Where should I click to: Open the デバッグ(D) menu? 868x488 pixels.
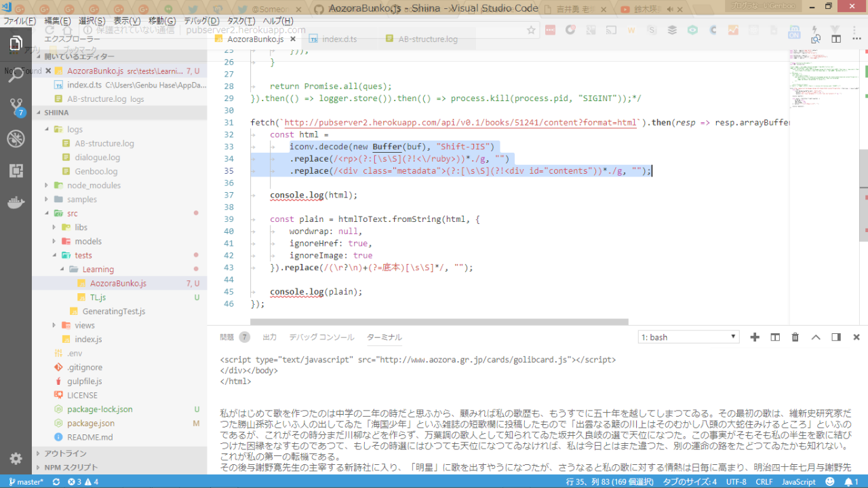pyautogui.click(x=201, y=21)
